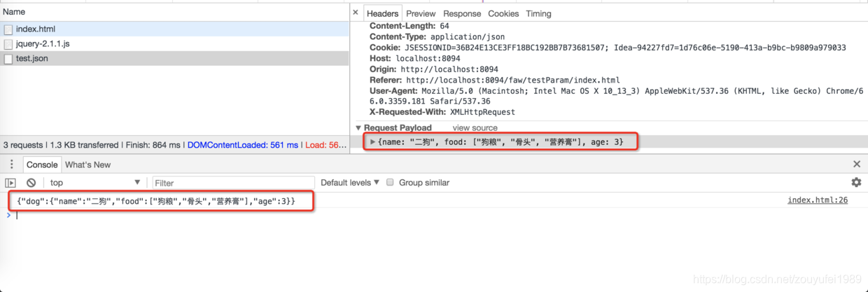Select index.html in the request list

click(174, 29)
